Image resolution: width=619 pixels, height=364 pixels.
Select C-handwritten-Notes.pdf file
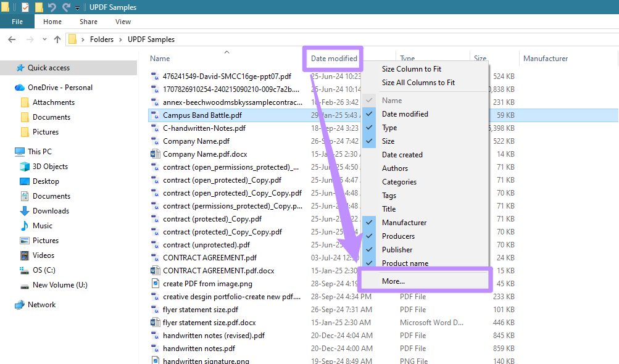(x=204, y=128)
